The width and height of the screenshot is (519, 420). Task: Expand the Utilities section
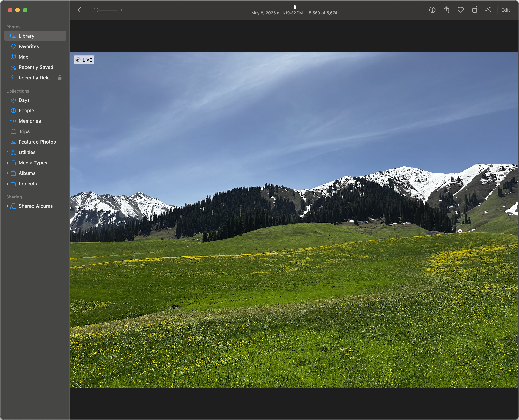click(7, 152)
